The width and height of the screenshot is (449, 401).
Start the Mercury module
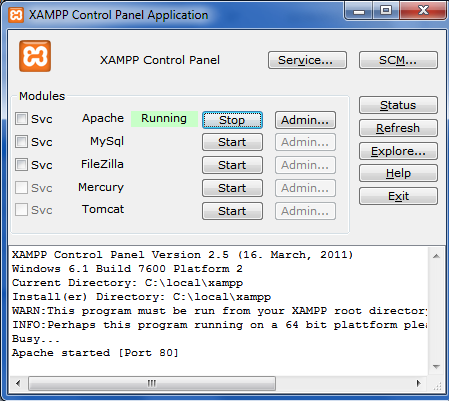pos(232,188)
